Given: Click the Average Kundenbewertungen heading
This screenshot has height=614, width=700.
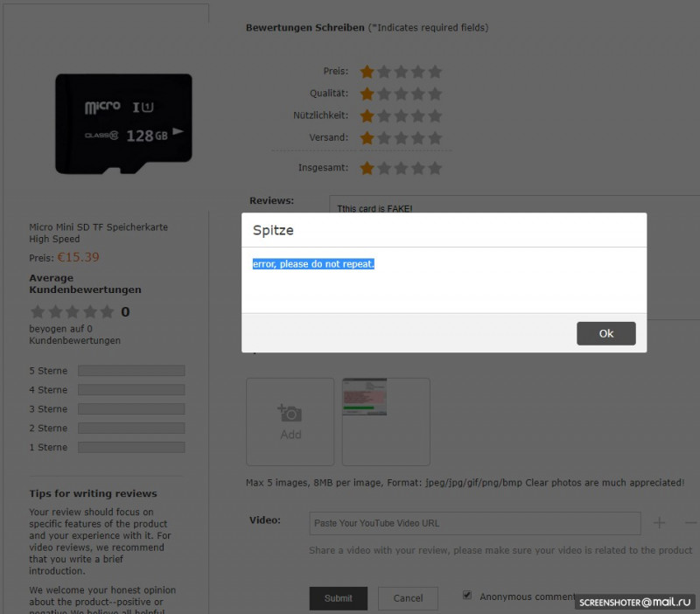Looking at the screenshot, I should tap(85, 283).
